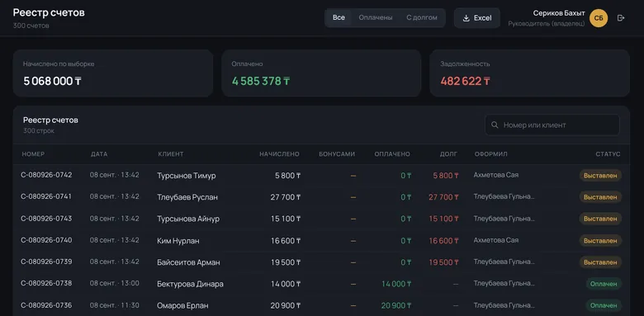Open invoice С-080926-0739
The width and height of the screenshot is (644, 316).
coord(46,262)
